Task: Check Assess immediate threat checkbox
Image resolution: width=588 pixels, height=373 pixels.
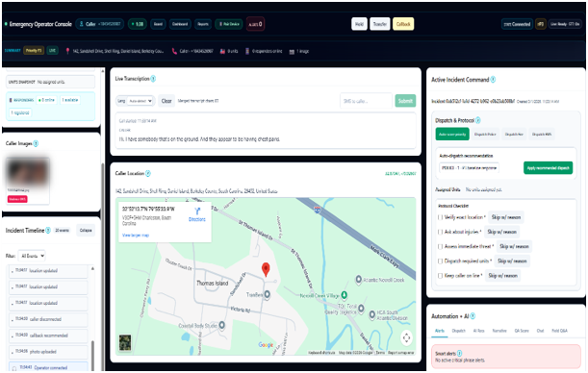Action: coord(440,246)
